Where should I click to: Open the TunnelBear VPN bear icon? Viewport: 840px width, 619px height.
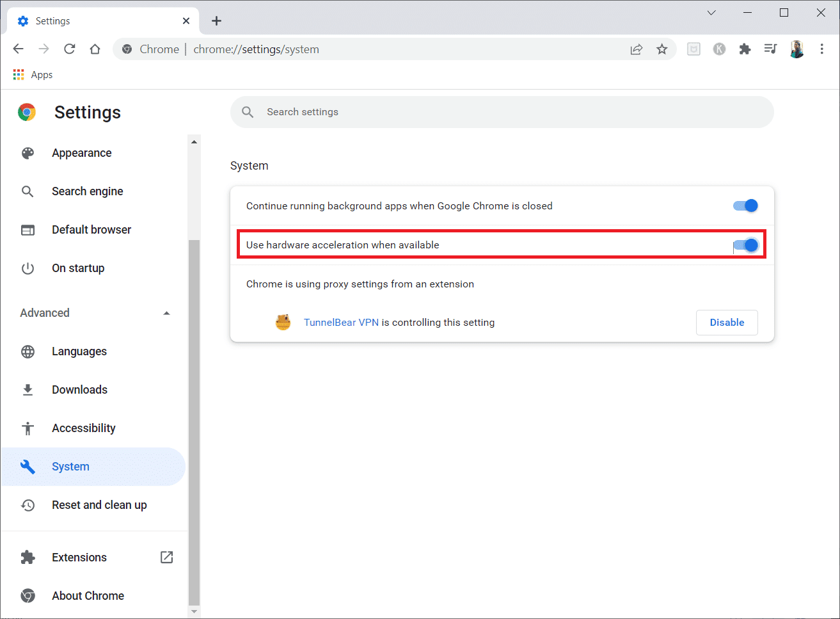click(283, 322)
